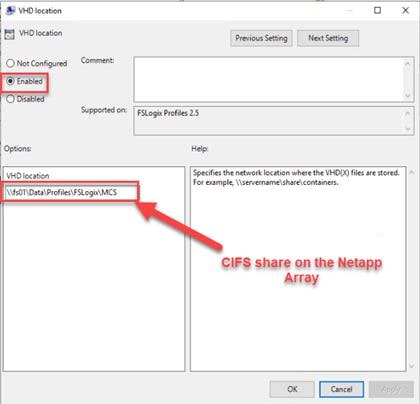Click the Help: label

200,149
